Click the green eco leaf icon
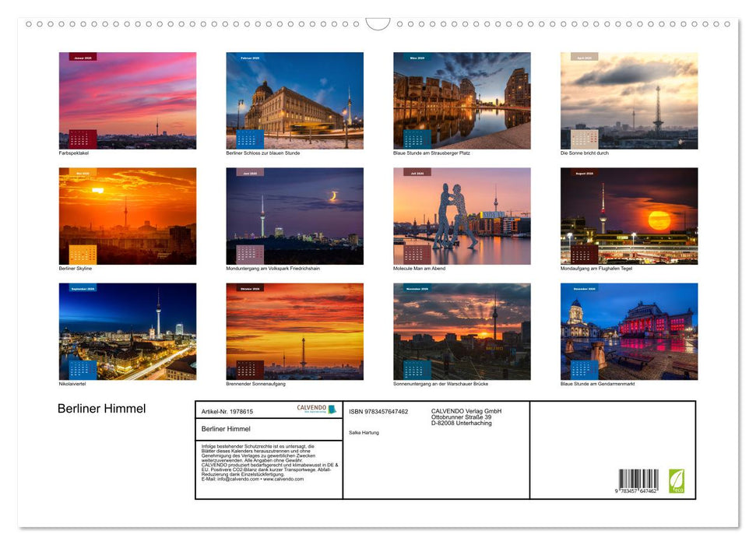The image size is (756, 545). (x=676, y=480)
